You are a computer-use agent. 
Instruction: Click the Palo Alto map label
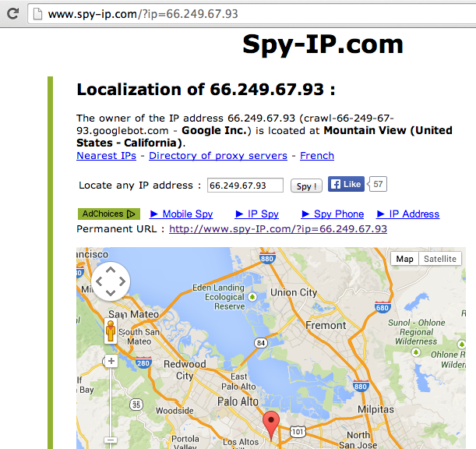coord(238,401)
